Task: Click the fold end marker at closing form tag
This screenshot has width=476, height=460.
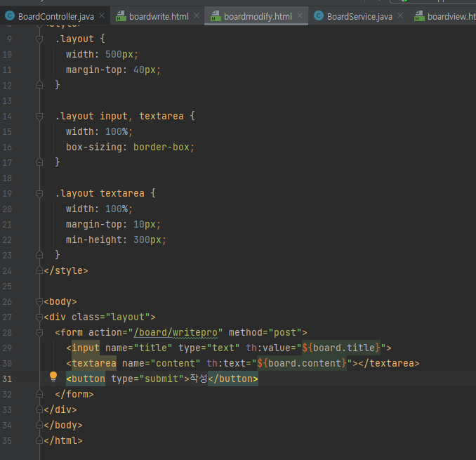Action: tap(39, 394)
